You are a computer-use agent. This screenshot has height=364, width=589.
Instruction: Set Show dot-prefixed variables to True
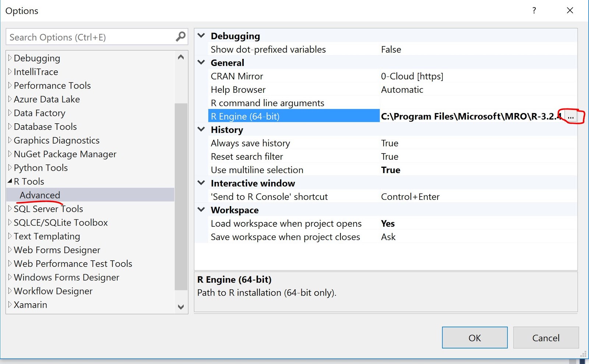pos(391,49)
